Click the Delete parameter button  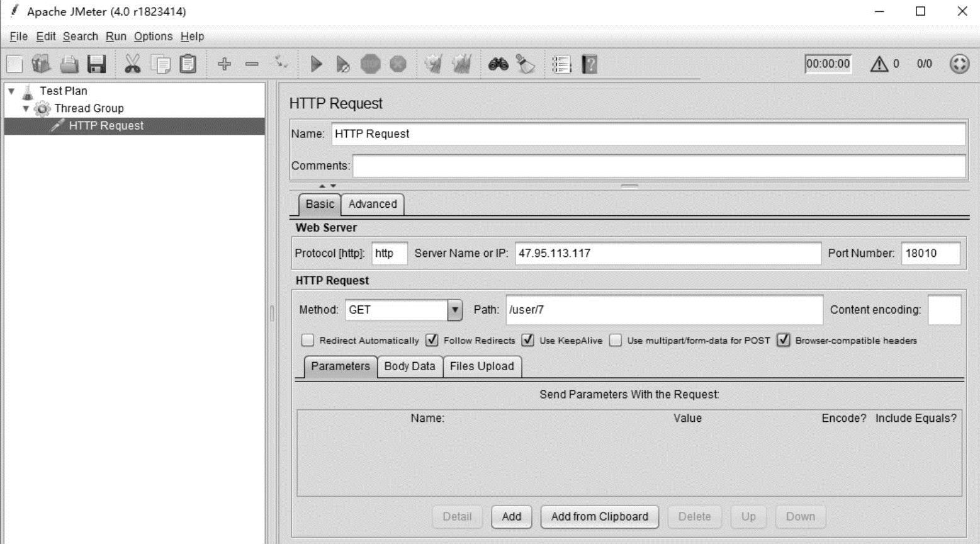click(x=695, y=517)
